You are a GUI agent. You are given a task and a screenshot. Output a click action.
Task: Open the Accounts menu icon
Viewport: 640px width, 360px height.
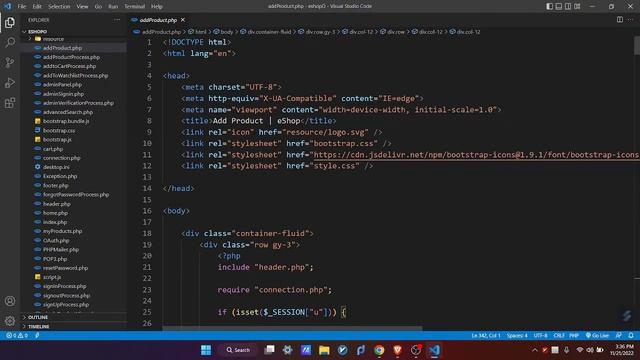(x=10, y=301)
